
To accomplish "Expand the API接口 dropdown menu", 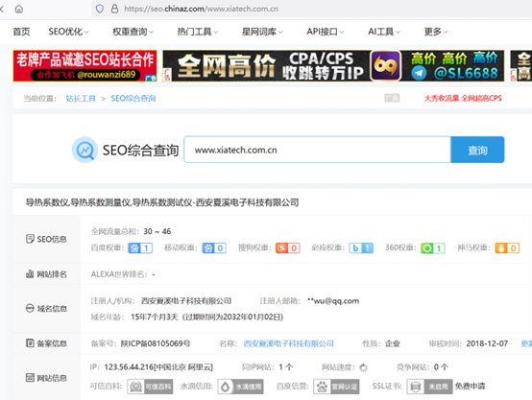I will [x=326, y=32].
